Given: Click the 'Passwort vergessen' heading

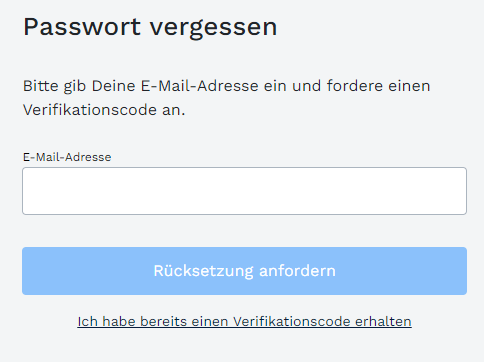Looking at the screenshot, I should 150,27.
